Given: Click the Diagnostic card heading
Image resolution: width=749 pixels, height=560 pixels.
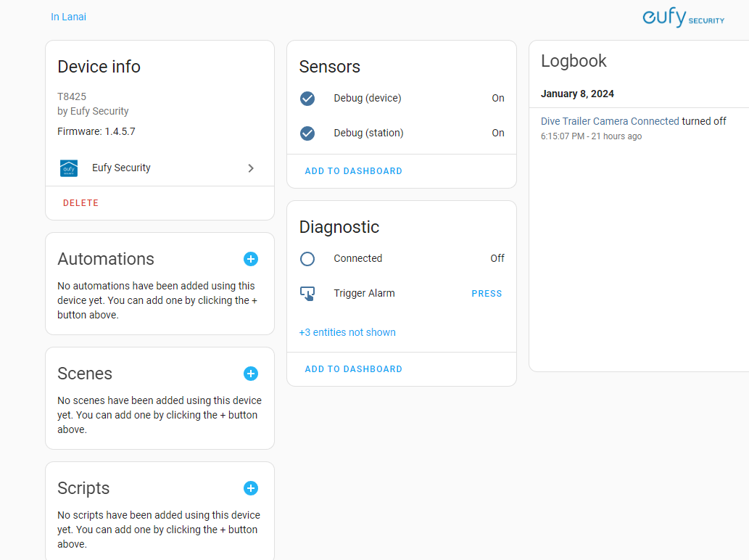Looking at the screenshot, I should click(339, 227).
